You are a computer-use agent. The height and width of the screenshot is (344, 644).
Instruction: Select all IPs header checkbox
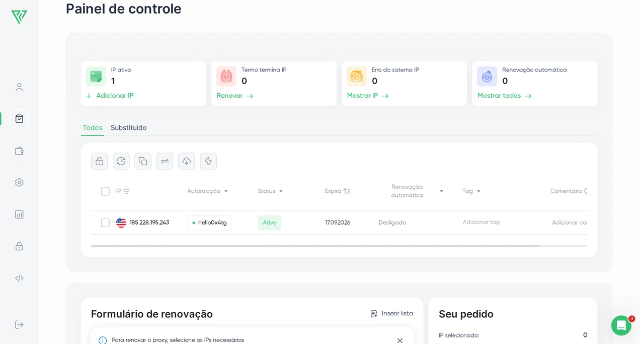[105, 191]
